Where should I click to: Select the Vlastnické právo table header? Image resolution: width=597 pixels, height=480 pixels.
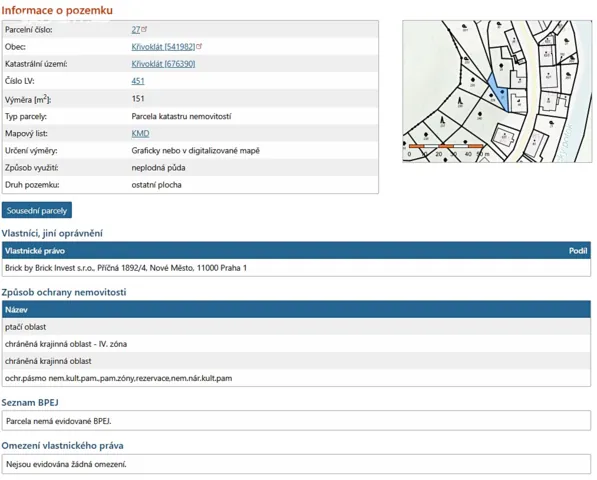tap(35, 251)
